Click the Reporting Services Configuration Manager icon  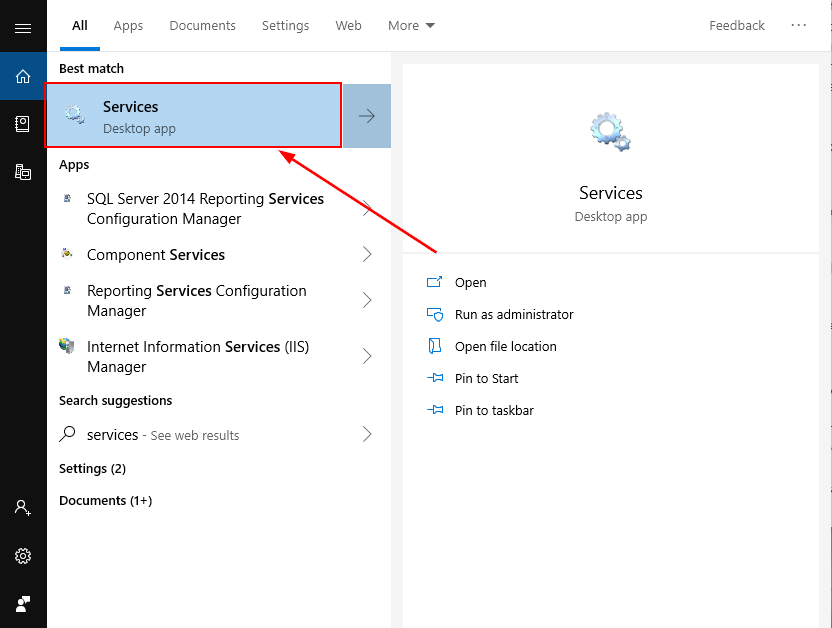tap(67, 290)
